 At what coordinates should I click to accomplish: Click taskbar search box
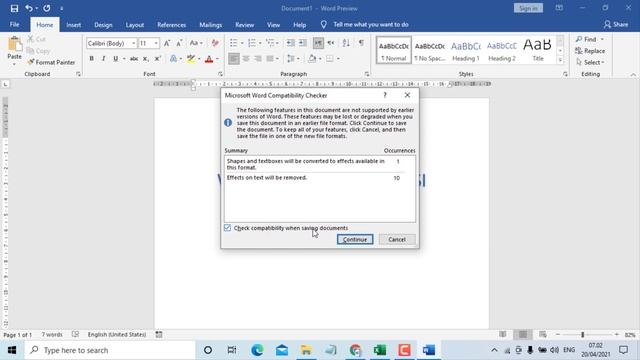(110, 350)
